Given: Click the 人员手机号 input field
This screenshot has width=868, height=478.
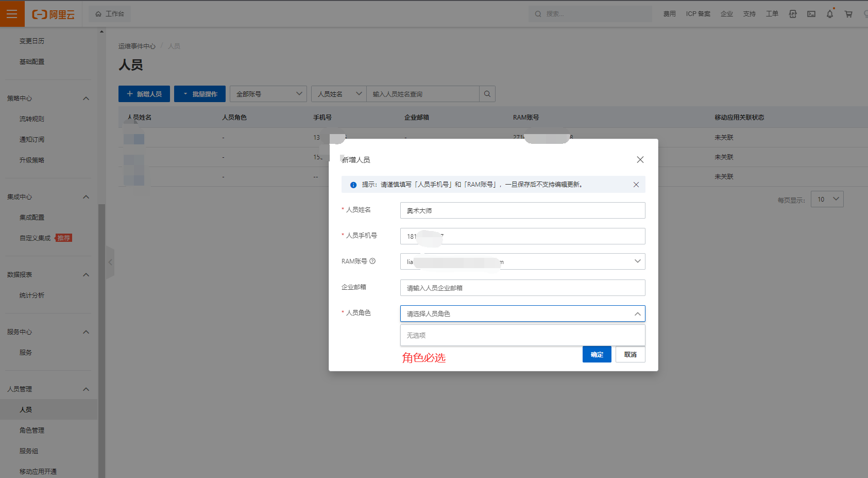Looking at the screenshot, I should (523, 236).
